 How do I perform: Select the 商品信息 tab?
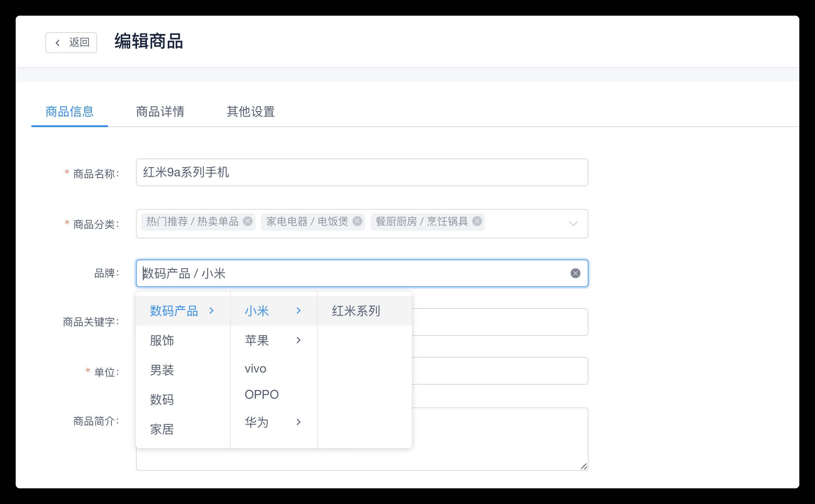click(x=70, y=112)
